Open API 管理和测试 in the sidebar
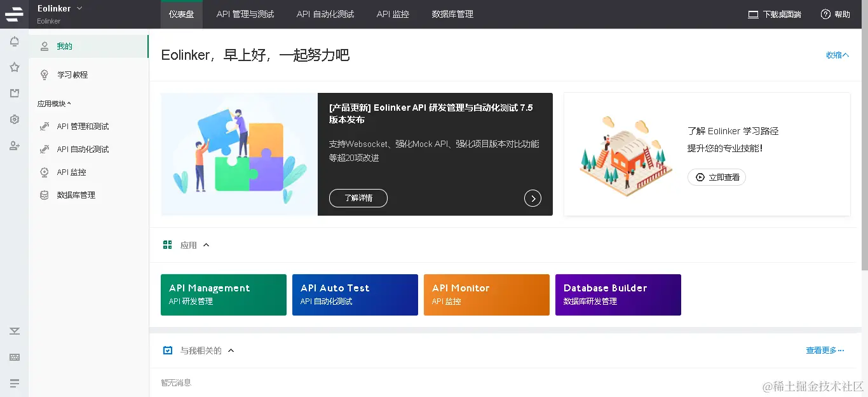 (x=88, y=126)
